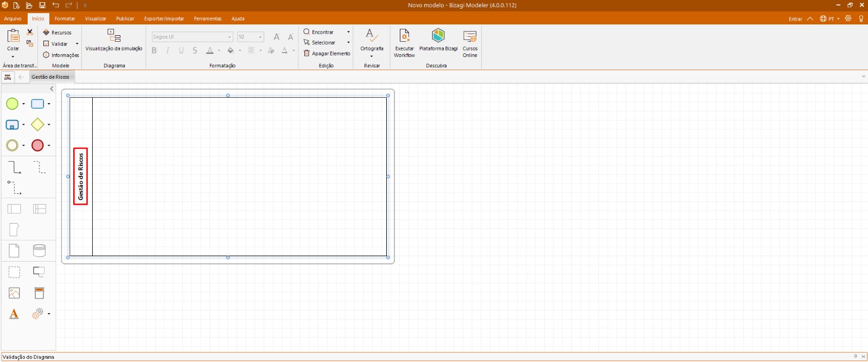
Task: Open the Arquivo menu
Action: [13, 18]
